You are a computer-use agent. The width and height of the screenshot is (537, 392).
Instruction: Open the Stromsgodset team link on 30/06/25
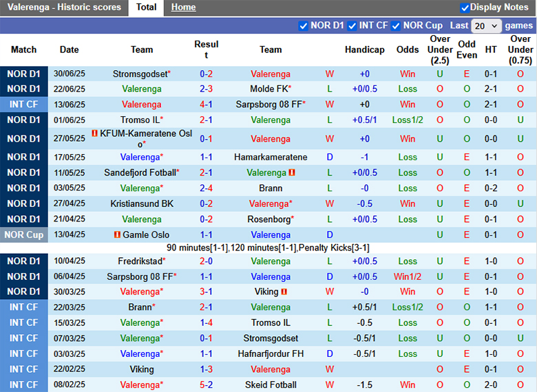(x=141, y=74)
